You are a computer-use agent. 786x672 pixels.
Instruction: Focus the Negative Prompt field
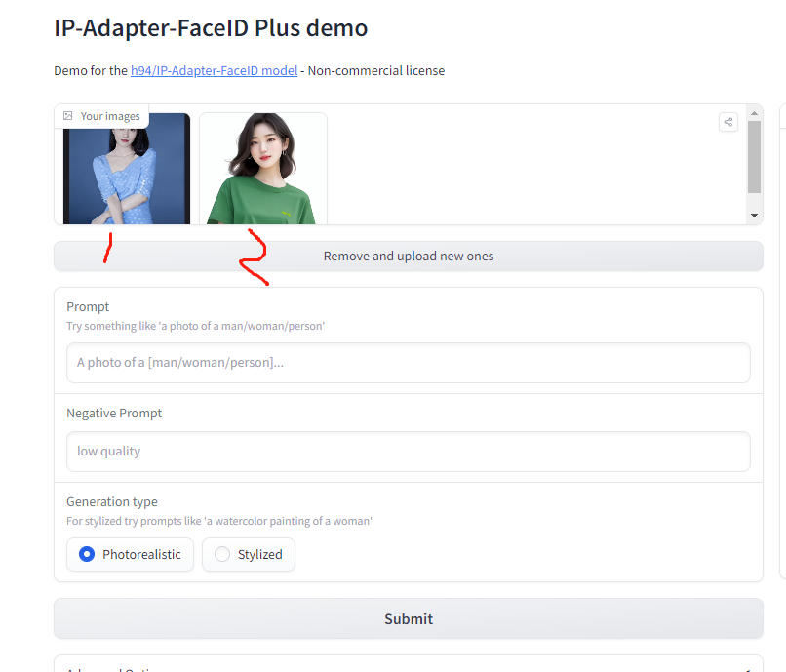click(409, 452)
